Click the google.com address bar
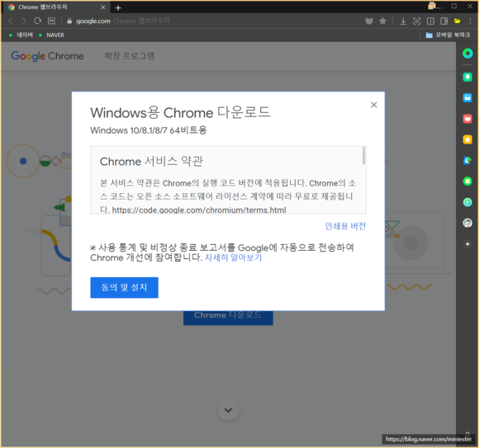This screenshot has width=479, height=448. pyautogui.click(x=93, y=21)
